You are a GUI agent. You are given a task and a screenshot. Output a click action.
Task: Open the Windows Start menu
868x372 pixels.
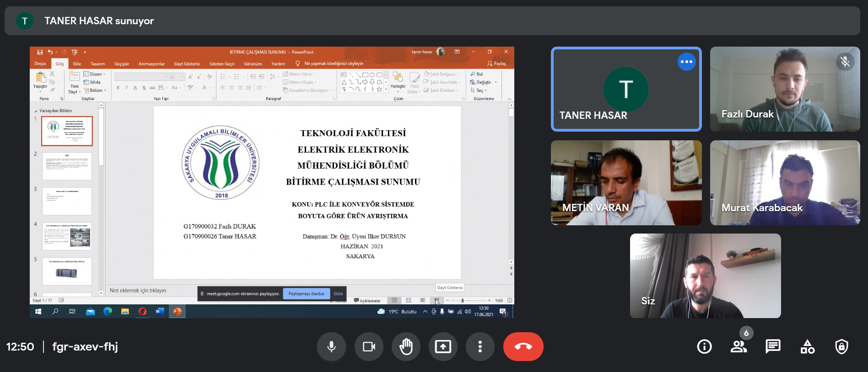click(x=38, y=312)
